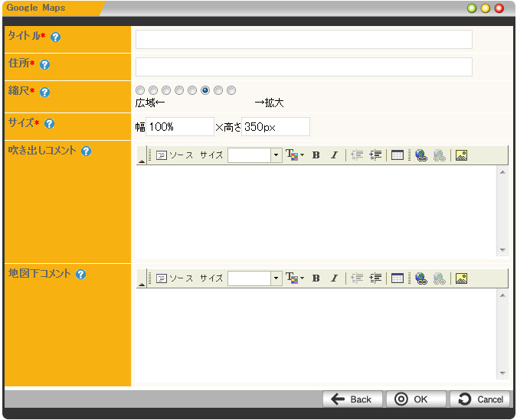
Task: Click the green window button
Action: [x=472, y=8]
